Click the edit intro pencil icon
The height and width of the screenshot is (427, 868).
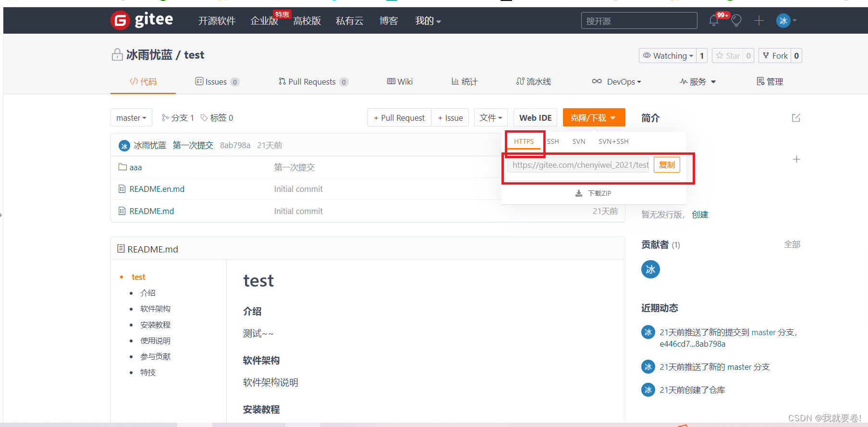(796, 118)
